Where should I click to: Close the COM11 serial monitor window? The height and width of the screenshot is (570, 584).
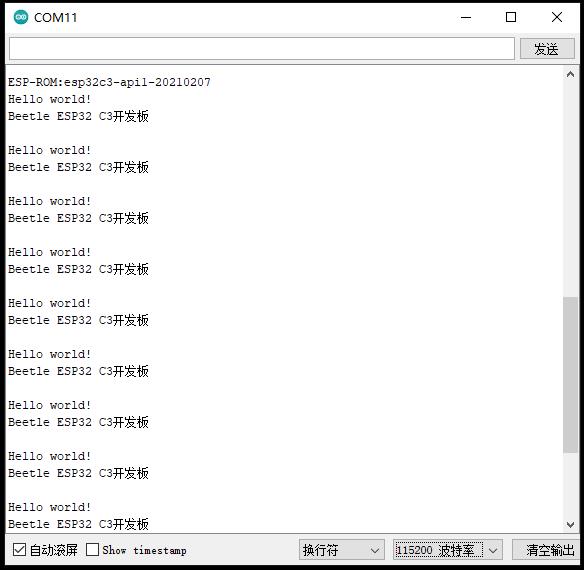coord(557,17)
